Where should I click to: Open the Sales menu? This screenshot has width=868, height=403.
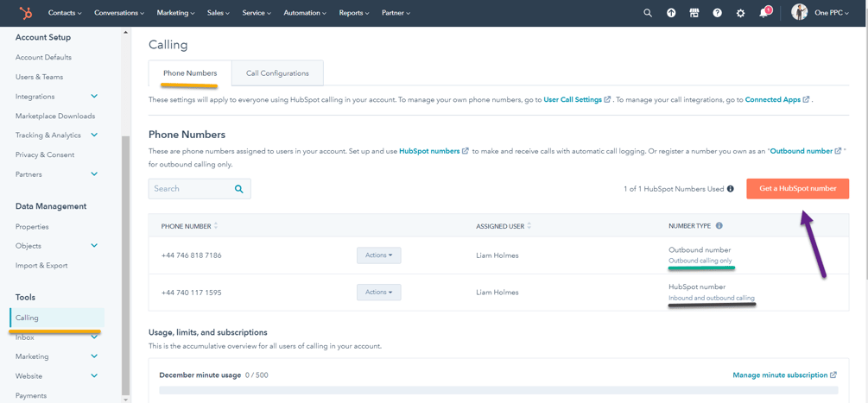coord(219,13)
